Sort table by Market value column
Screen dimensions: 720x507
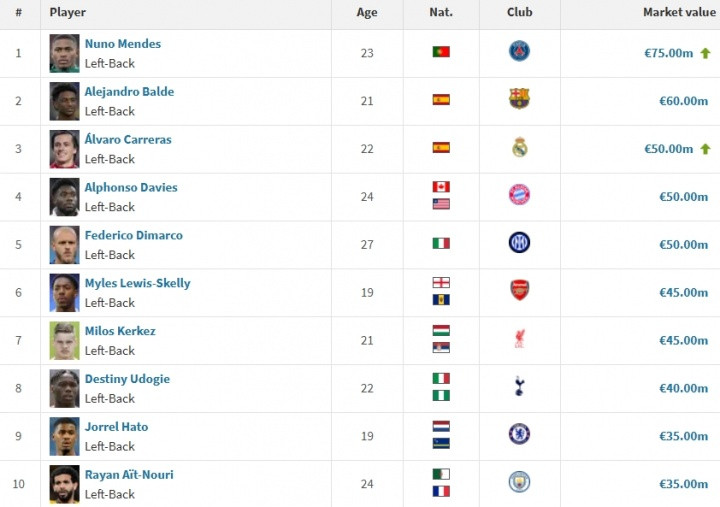[x=678, y=13]
